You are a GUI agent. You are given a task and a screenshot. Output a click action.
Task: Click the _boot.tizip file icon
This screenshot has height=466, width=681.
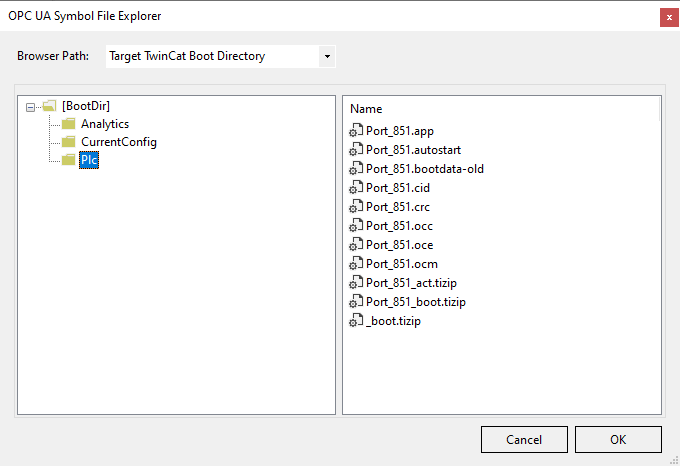pyautogui.click(x=356, y=321)
